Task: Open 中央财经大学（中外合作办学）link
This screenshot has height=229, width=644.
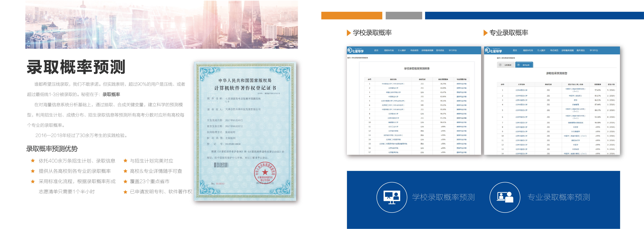Action: click(x=393, y=84)
